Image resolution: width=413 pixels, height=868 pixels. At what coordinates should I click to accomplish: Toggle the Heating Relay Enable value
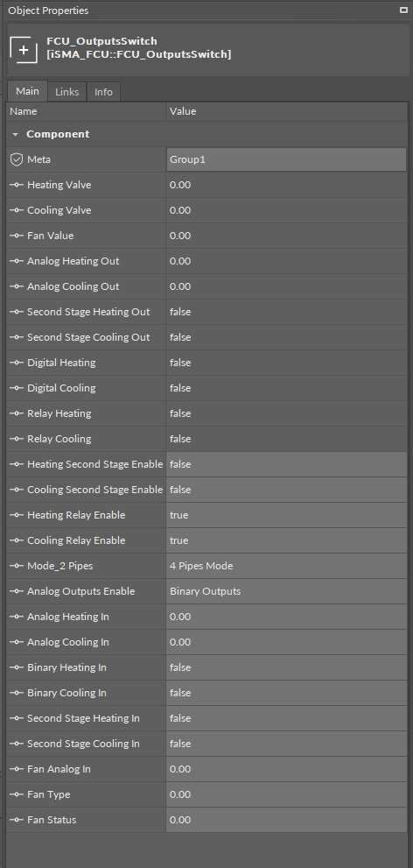286,515
